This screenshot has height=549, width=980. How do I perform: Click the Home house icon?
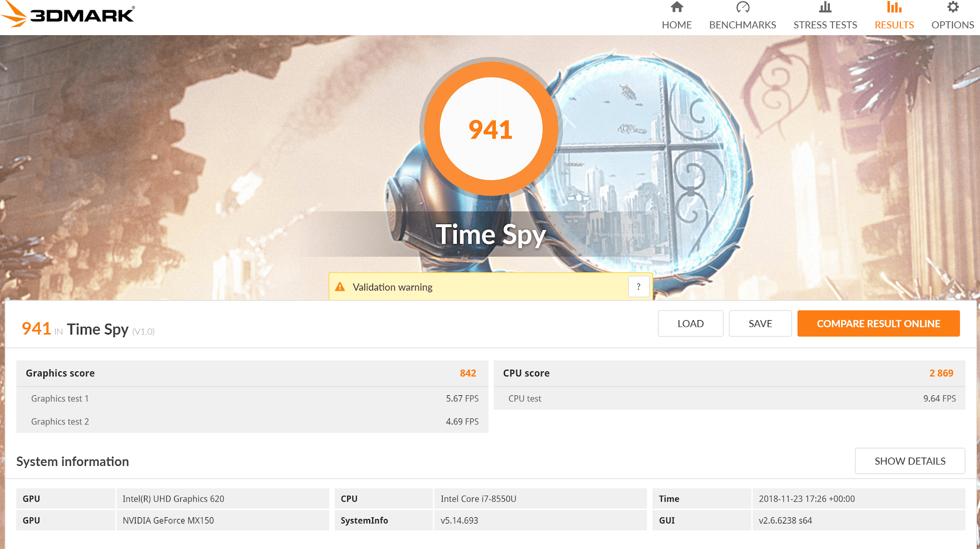pos(677,7)
